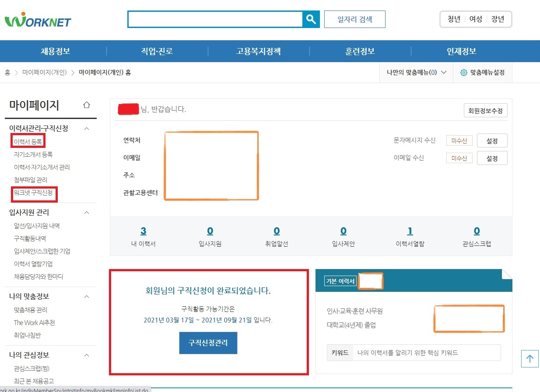Click the gear icon for 맞춤메뉴설정
The width and height of the screenshot is (540, 392).
464,73
